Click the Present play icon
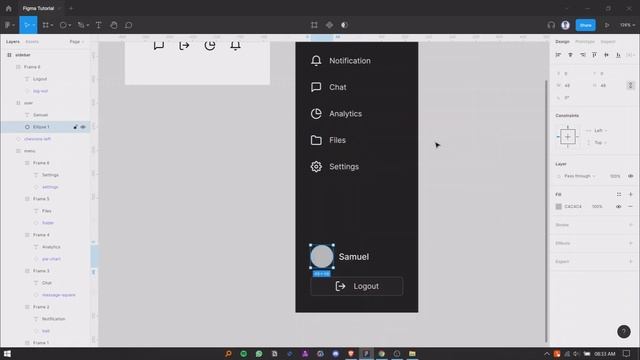This screenshot has height=360, width=640. [607, 25]
